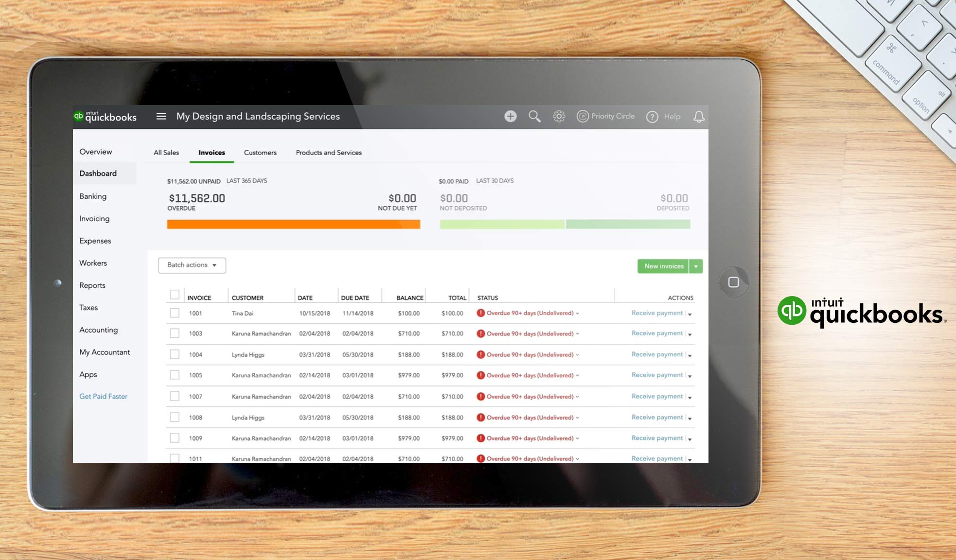Click the My Design and Landscaping Services title

(x=258, y=116)
